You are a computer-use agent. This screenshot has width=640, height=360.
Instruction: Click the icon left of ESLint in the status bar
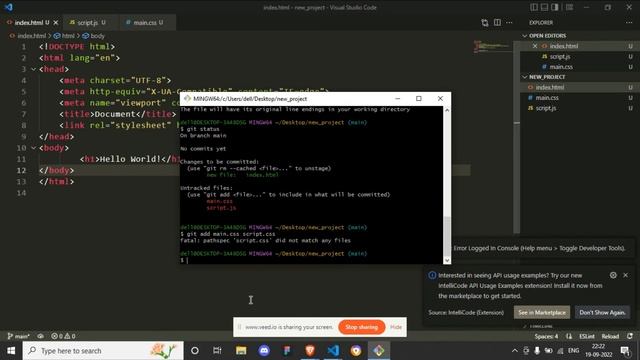tap(569, 336)
